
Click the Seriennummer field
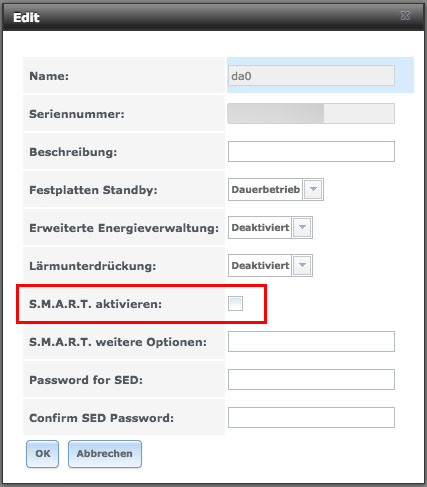(311, 114)
